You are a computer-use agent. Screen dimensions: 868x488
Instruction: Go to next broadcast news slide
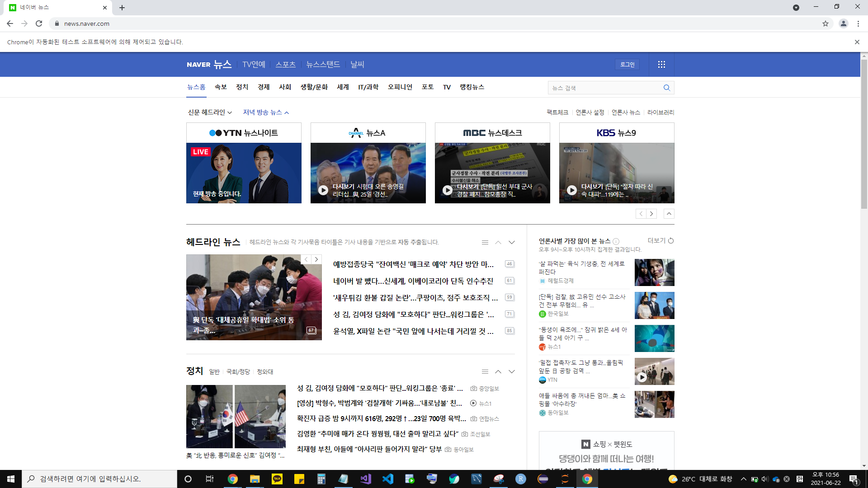click(x=651, y=214)
